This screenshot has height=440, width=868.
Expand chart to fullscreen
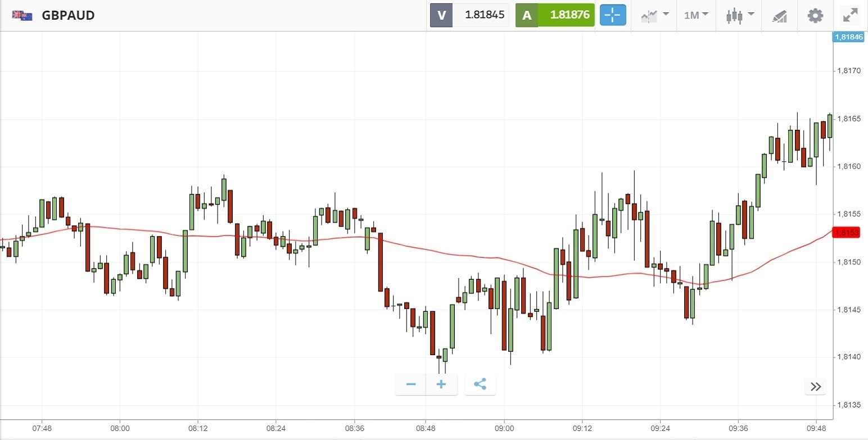click(850, 15)
